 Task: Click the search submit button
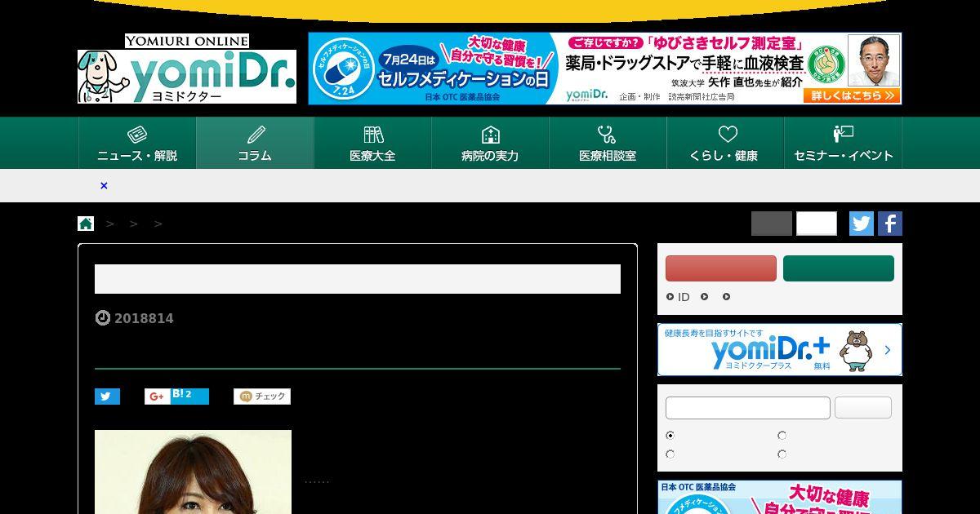click(863, 408)
